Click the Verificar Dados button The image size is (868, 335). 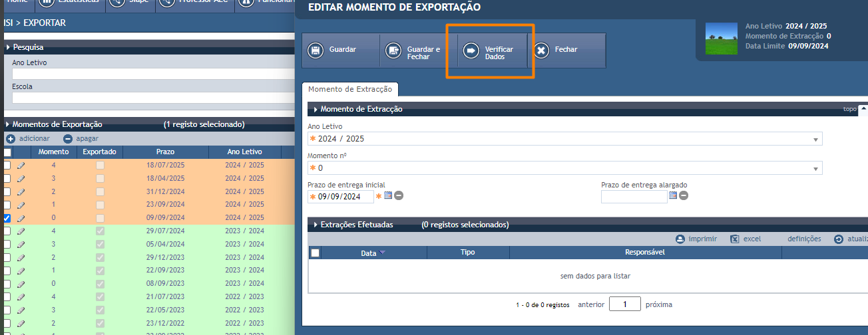click(493, 51)
